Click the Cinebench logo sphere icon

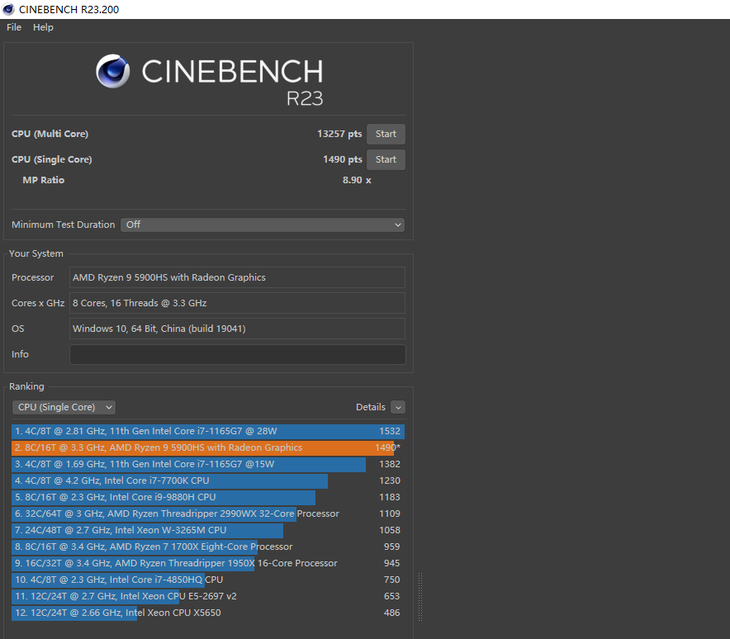tap(113, 72)
